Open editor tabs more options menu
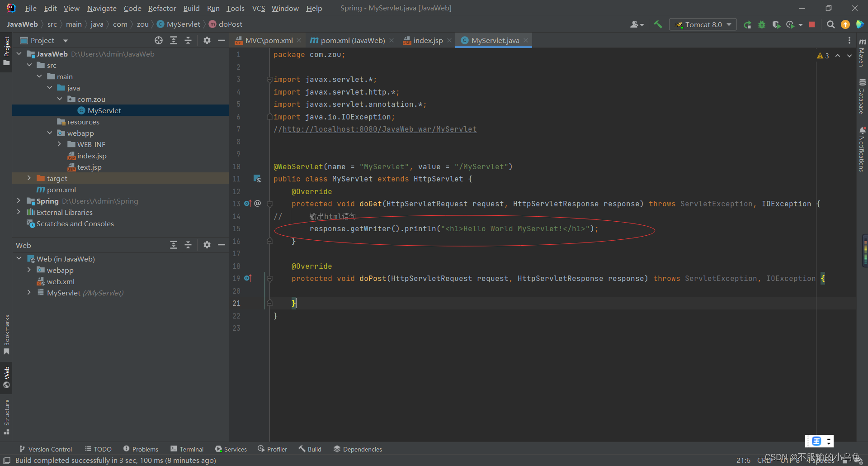The image size is (868, 466). (x=849, y=40)
